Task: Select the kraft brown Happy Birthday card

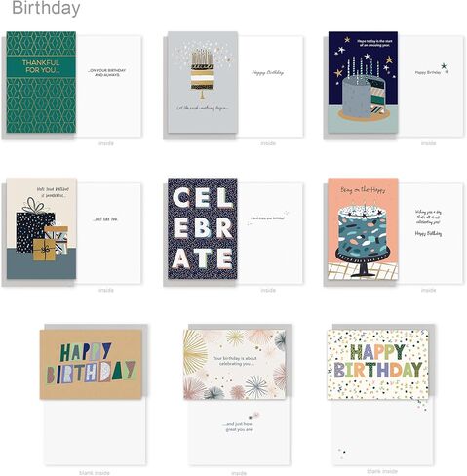Action: (91, 365)
